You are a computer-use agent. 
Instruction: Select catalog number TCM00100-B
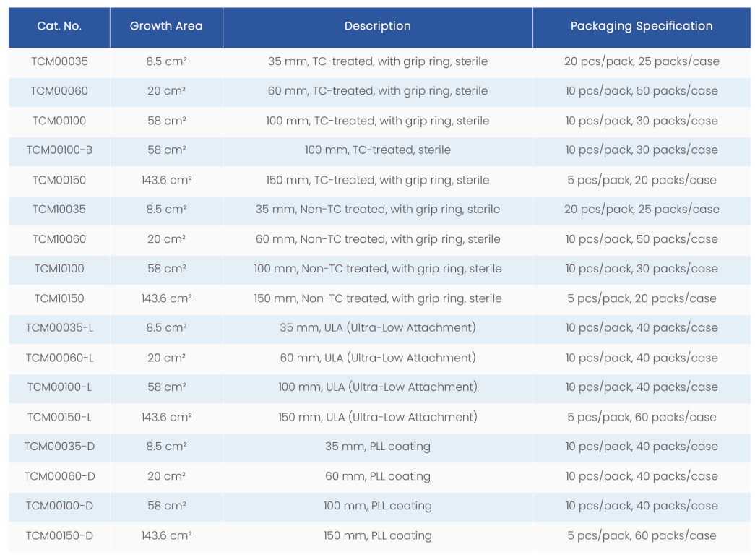coord(59,150)
